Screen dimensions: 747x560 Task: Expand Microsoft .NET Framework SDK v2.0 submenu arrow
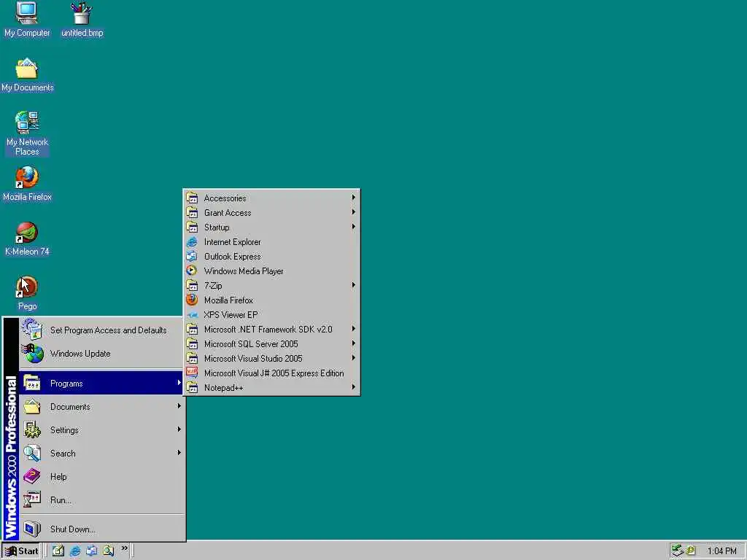click(x=354, y=329)
